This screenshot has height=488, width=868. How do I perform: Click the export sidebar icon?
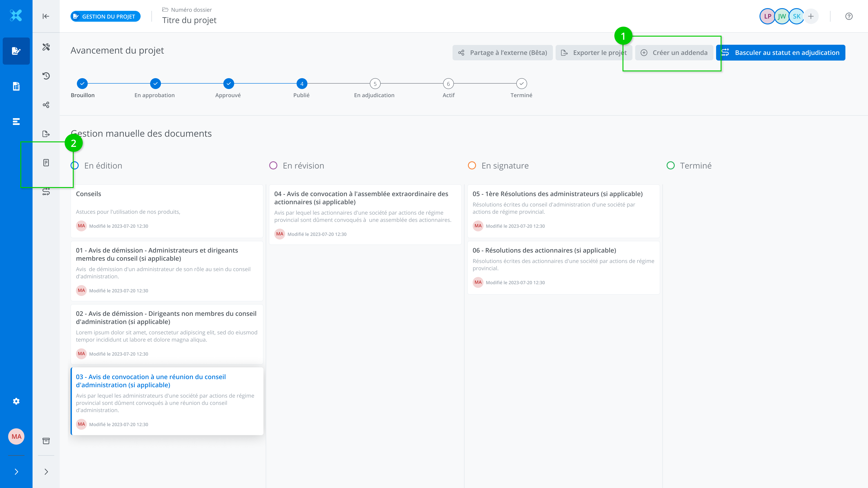(x=46, y=134)
